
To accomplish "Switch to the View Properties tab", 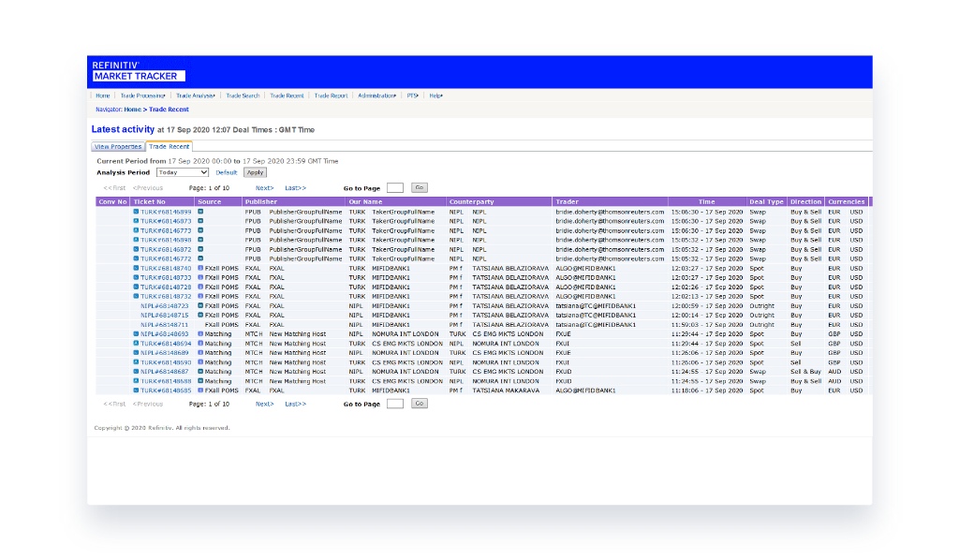I will tap(118, 146).
